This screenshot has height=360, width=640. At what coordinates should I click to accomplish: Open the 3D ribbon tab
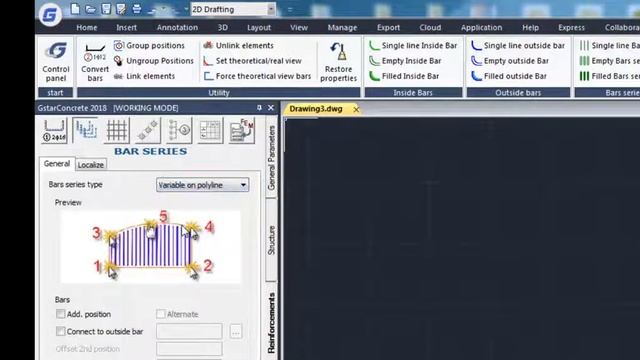pos(222,27)
